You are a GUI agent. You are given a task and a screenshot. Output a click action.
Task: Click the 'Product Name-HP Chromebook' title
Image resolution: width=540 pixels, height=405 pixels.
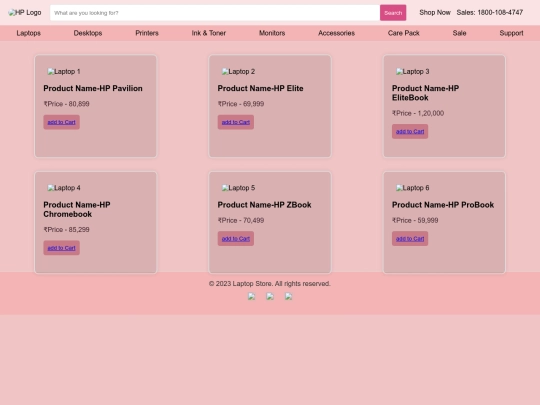coord(77,209)
